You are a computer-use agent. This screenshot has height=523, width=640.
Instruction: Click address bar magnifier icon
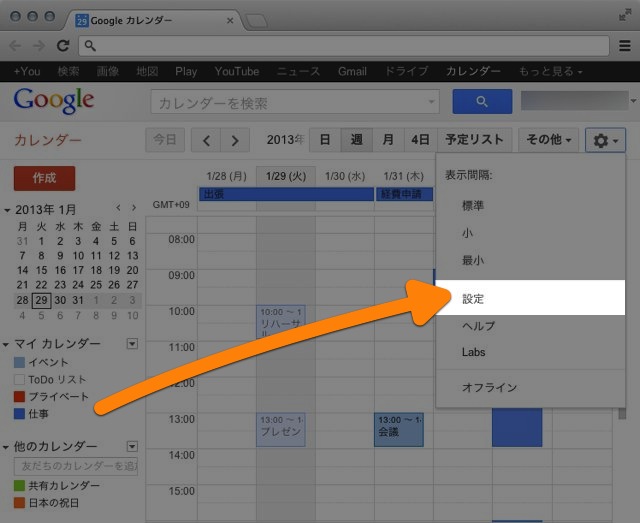coord(90,46)
